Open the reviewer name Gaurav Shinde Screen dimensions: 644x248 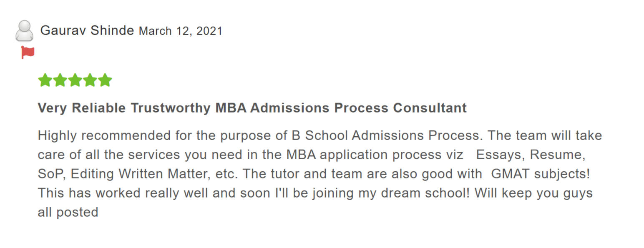pyautogui.click(x=87, y=30)
